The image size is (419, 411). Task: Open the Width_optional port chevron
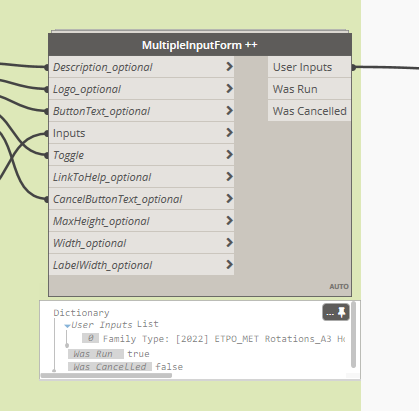[x=229, y=243]
